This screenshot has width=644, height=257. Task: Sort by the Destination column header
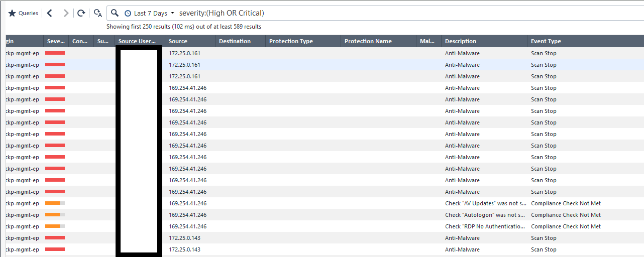240,41
